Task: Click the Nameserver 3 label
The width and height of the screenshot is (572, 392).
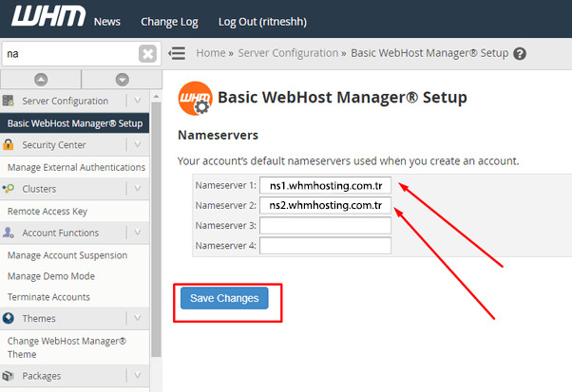Action: [x=226, y=226]
